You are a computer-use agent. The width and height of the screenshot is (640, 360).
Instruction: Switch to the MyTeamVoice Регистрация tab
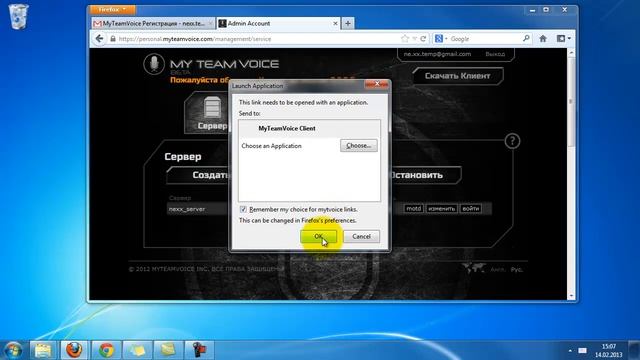(x=153, y=24)
